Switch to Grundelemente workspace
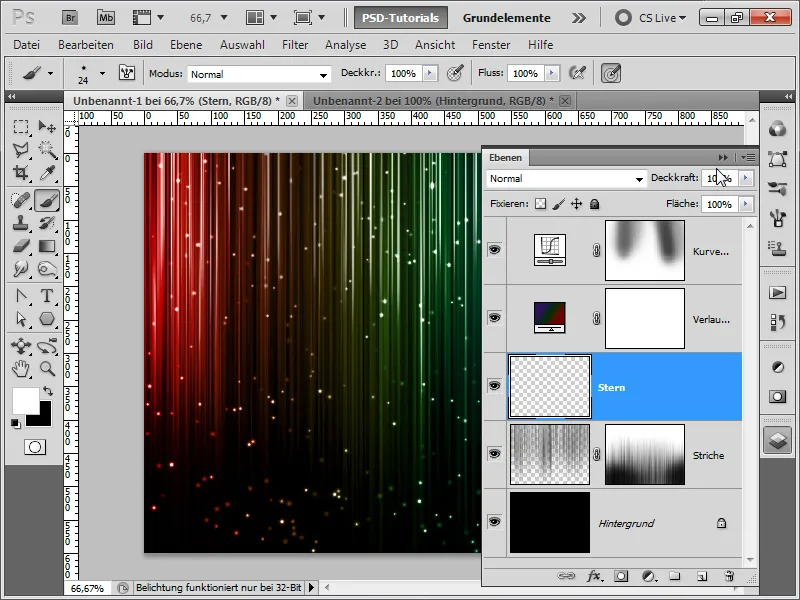800x600 pixels. pos(507,18)
